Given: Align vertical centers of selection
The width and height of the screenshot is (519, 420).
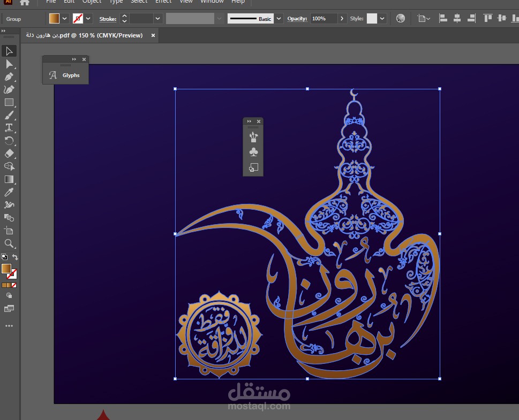Looking at the screenshot, I should point(502,18).
